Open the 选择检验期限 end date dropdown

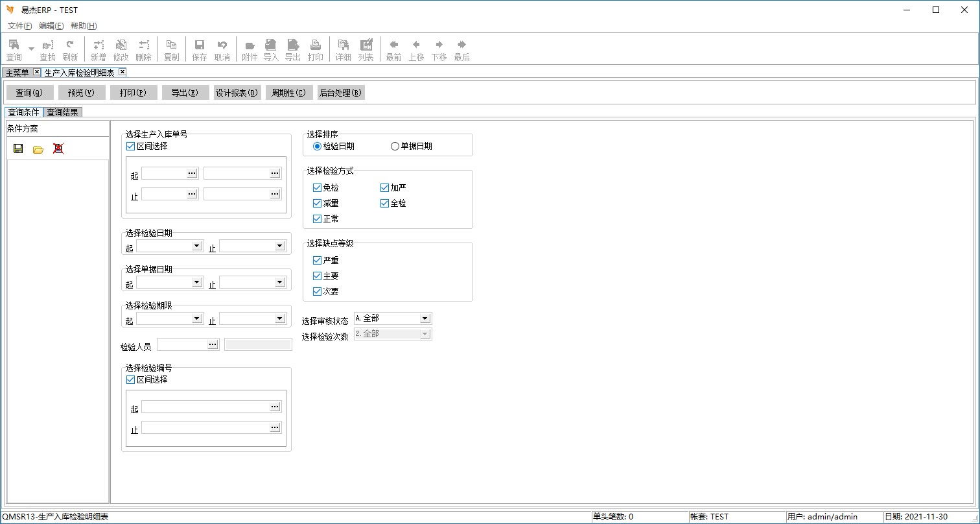click(x=280, y=318)
